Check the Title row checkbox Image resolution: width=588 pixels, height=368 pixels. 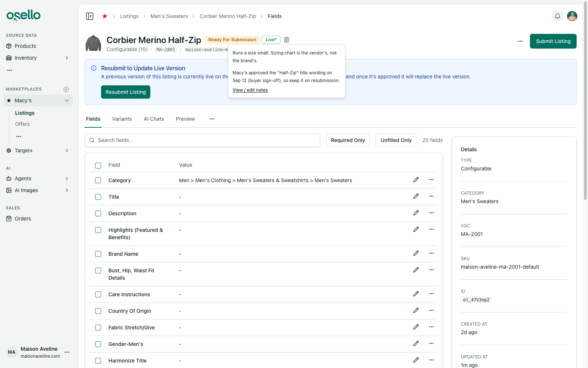98,197
